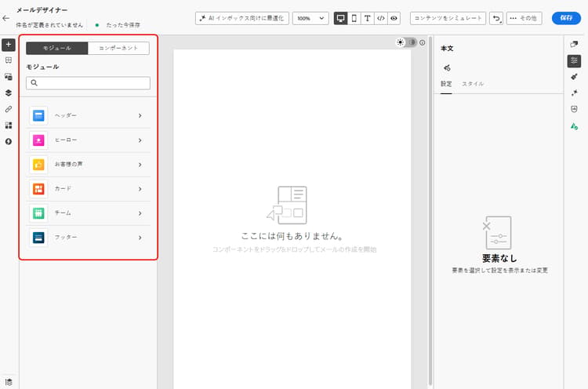This screenshot has height=389, width=588.
Task: Expand the カード module chevron
Action: (x=140, y=189)
